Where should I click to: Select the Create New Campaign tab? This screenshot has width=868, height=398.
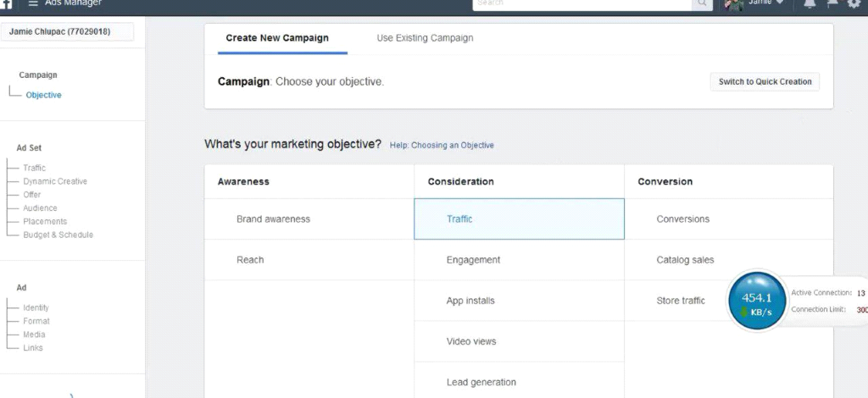(x=277, y=38)
